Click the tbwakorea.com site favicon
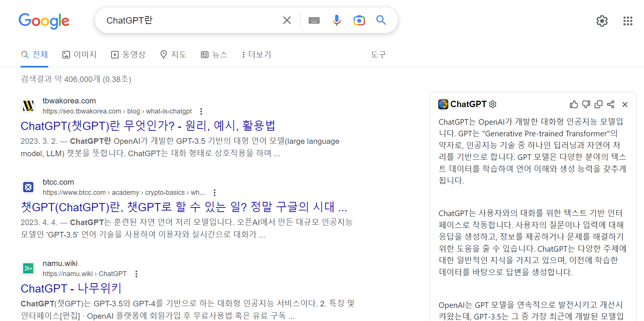Screen dimensions: 644x321 pos(28,106)
